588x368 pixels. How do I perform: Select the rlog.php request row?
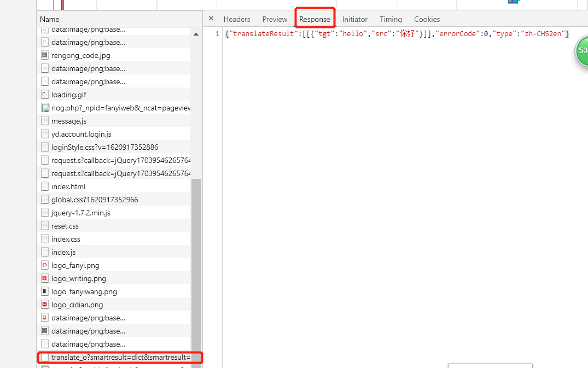114,108
